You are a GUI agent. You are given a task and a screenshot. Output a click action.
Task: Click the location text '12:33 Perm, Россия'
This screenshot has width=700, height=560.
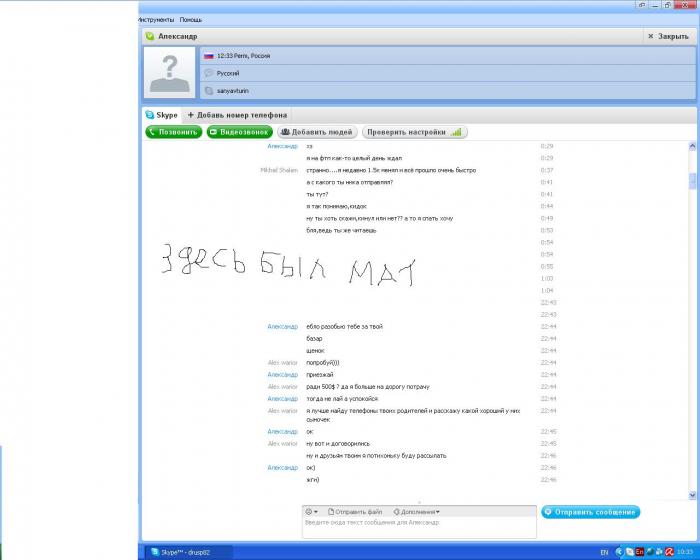click(x=243, y=56)
